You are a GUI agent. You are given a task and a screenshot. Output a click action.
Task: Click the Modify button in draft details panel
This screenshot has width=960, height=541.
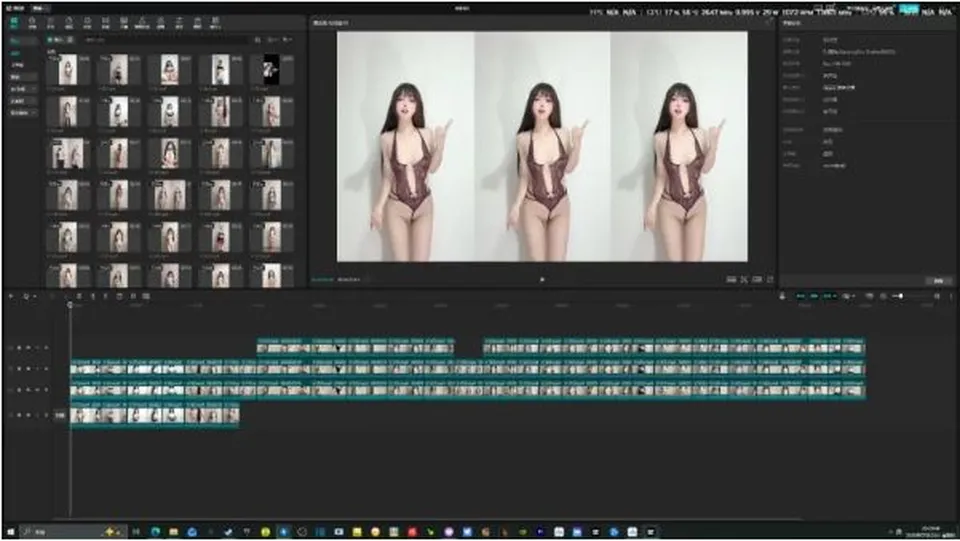coord(938,280)
